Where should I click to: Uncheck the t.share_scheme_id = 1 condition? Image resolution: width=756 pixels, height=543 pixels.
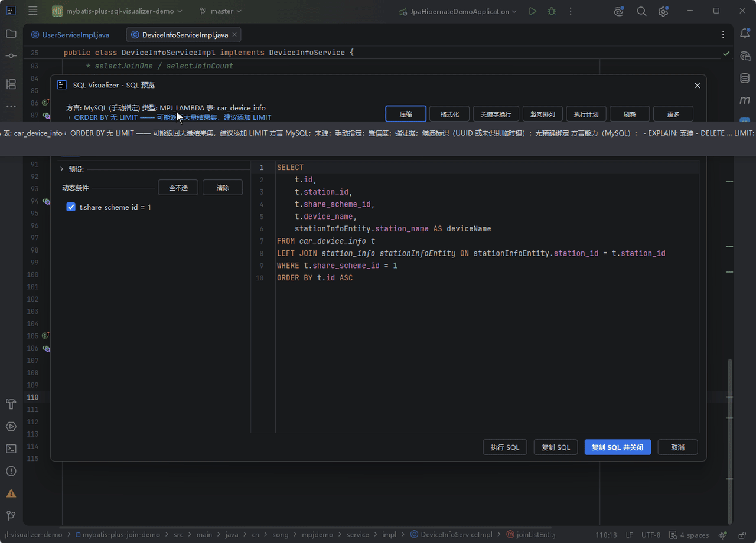pos(71,207)
